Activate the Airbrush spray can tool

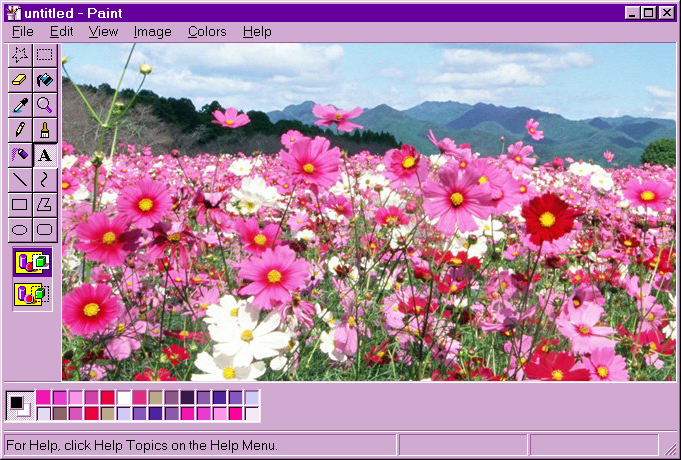coord(20,155)
